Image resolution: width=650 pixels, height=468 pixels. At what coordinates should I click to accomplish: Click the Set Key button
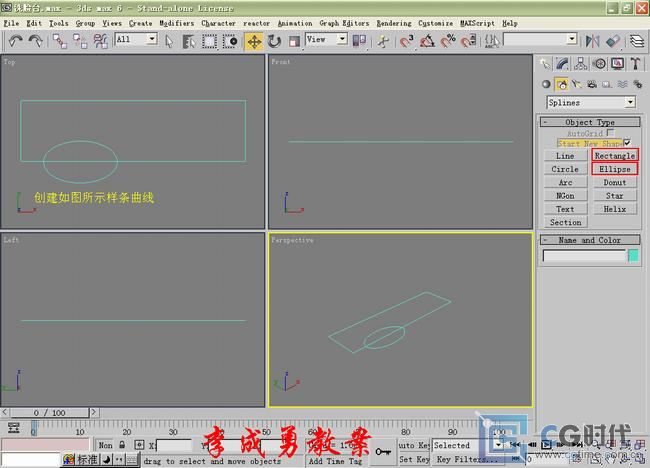[x=415, y=459]
